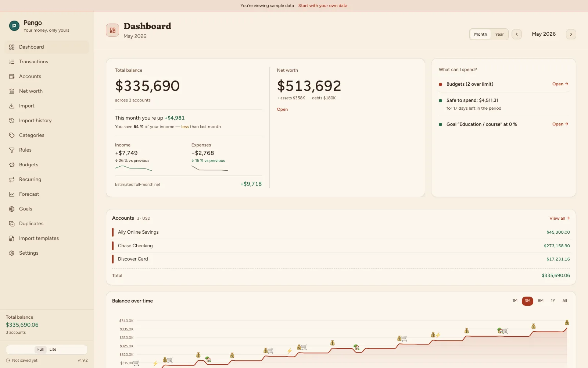The image size is (588, 368).
Task: Set balance chart range to 1Y
Action: (553, 301)
